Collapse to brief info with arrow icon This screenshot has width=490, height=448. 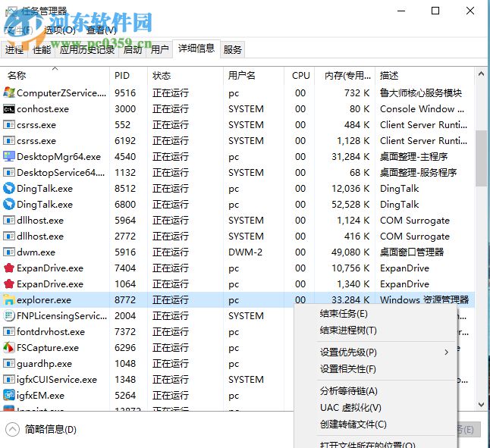pos(12,429)
